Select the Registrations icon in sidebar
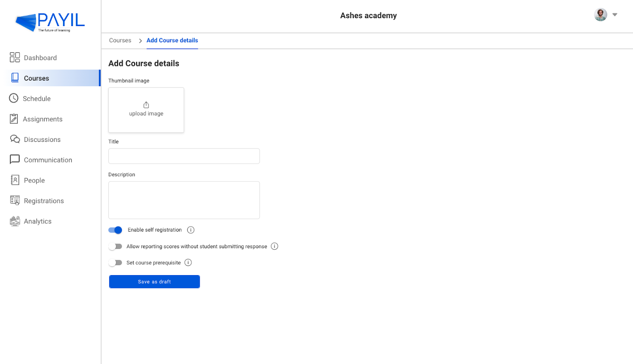This screenshot has width=633, height=364. pos(15,200)
